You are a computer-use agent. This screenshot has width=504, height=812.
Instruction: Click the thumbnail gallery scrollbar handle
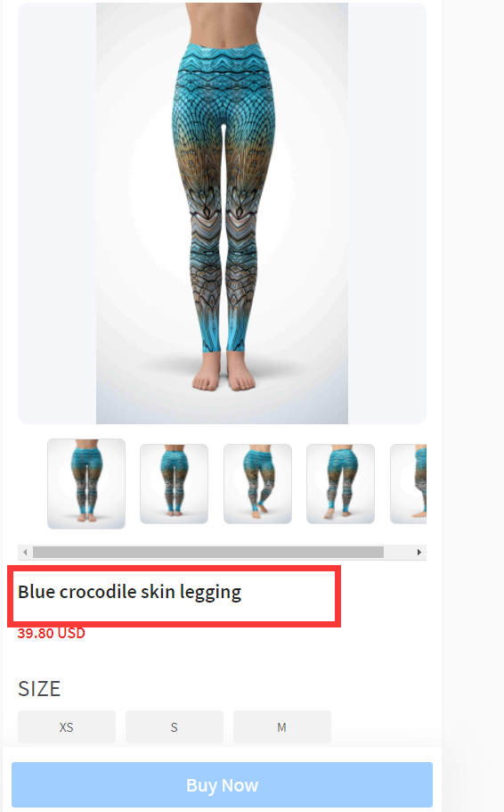pyautogui.click(x=208, y=552)
